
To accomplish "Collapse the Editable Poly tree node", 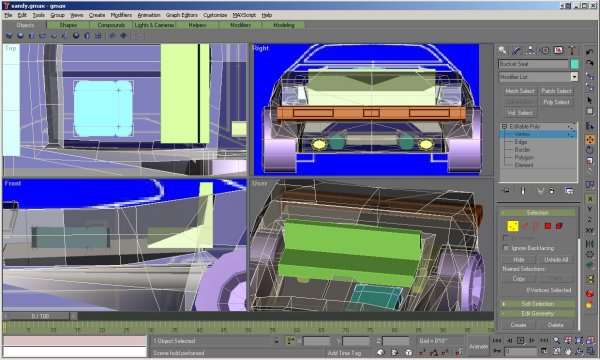I will [x=504, y=126].
